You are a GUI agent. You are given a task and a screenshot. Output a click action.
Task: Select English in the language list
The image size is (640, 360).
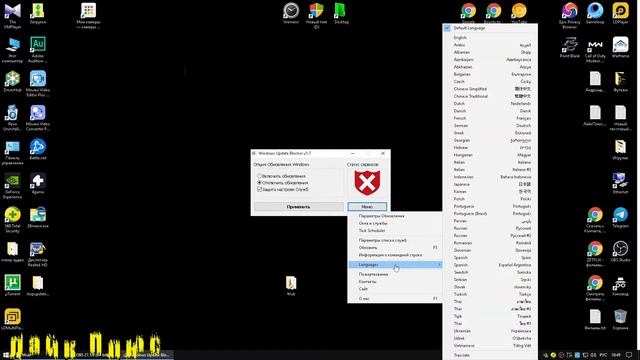click(490, 38)
